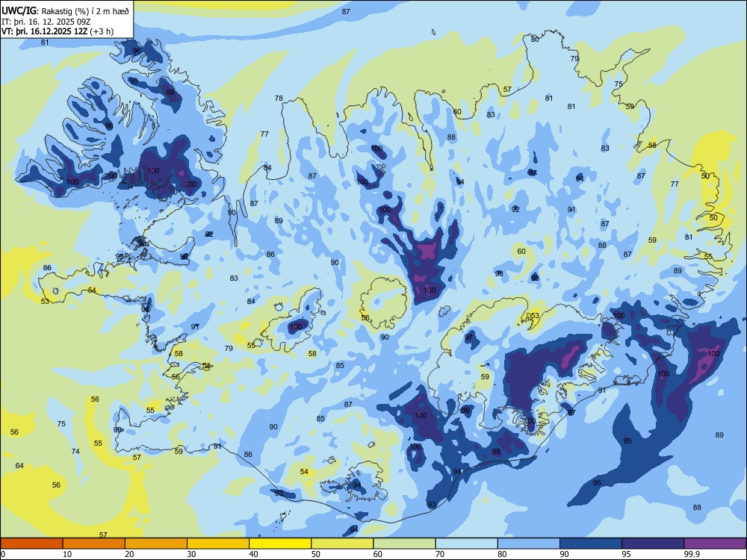Click the '10' legend scale label
The width and height of the screenshot is (747, 560).
point(67,554)
